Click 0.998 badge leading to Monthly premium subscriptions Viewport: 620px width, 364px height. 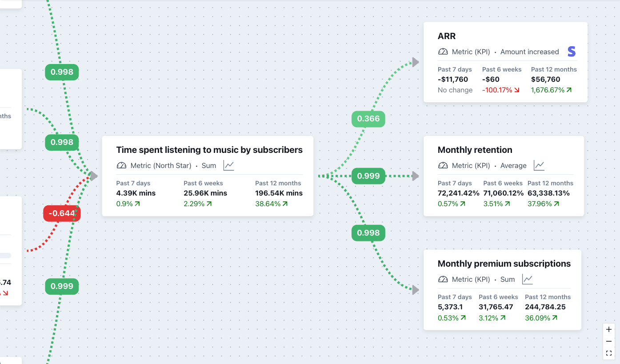click(368, 233)
